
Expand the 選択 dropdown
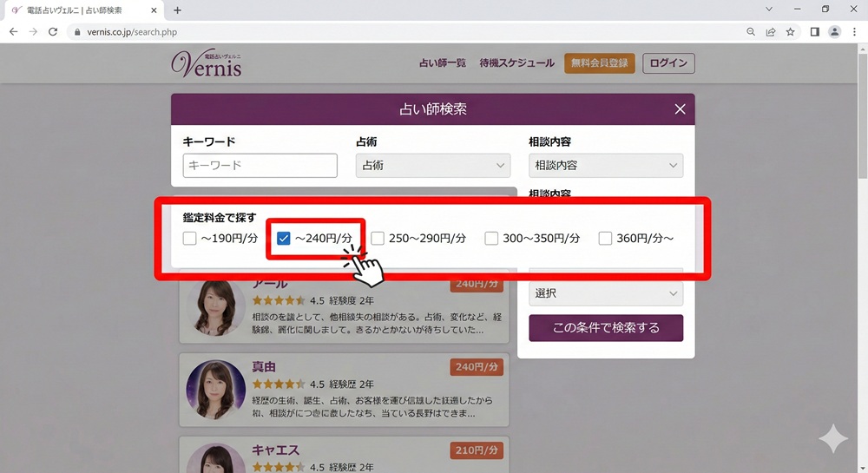[605, 293]
